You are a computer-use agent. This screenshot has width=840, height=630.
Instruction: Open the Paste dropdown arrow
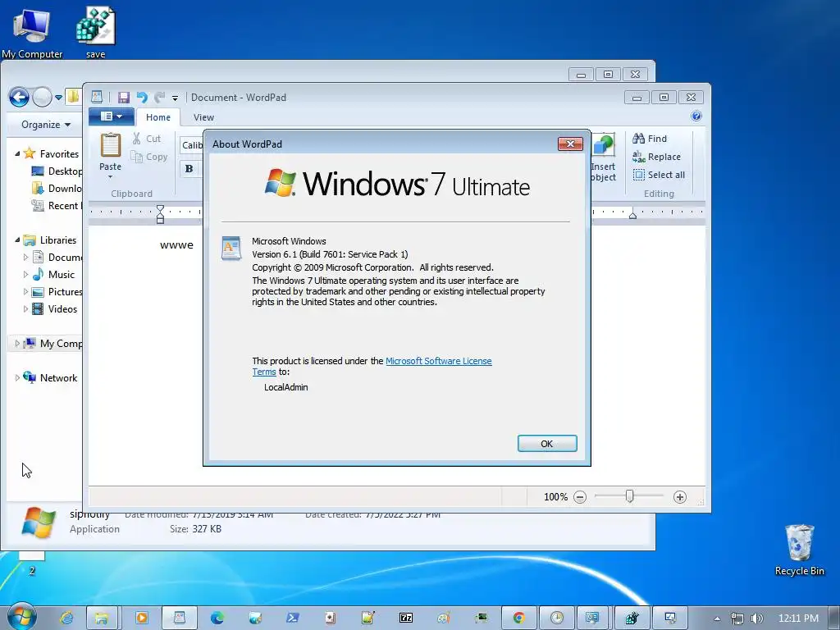(x=111, y=177)
